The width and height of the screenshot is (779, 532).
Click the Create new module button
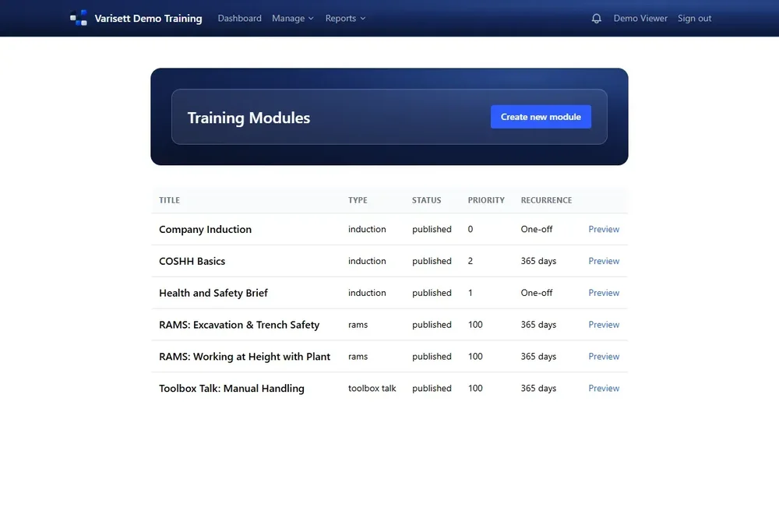(541, 117)
